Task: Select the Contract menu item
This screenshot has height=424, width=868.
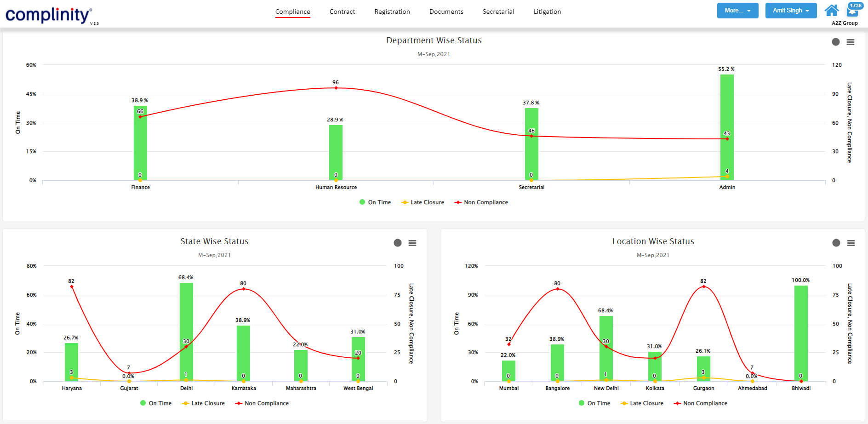Action: click(342, 11)
